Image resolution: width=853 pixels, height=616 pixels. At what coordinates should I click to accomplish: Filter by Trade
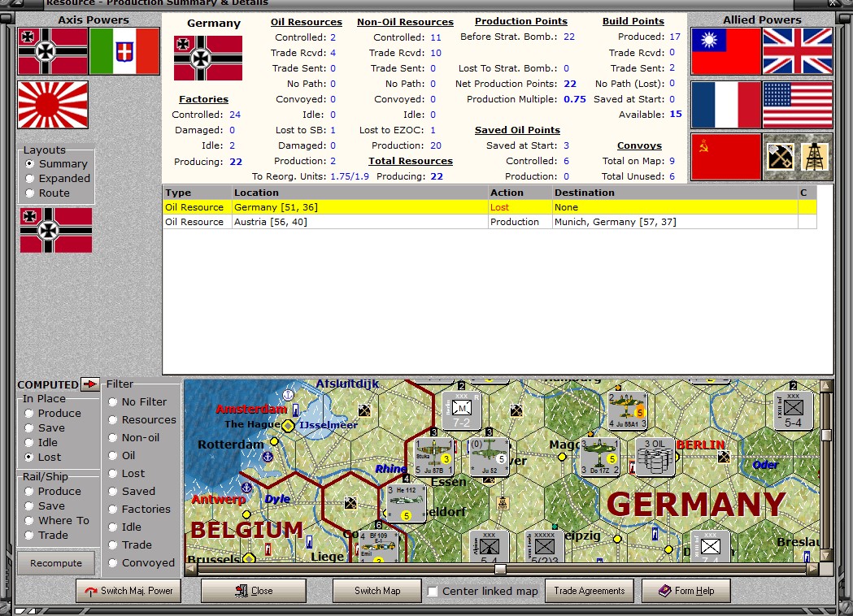coord(130,544)
